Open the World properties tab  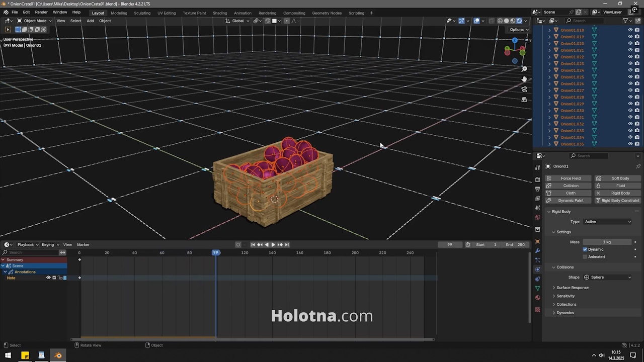point(537,217)
